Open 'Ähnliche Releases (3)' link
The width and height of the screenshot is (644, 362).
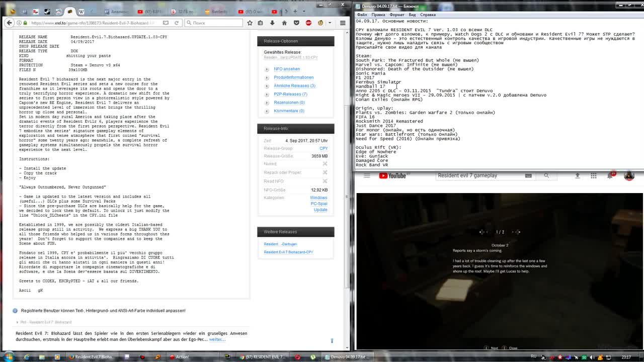tap(294, 85)
